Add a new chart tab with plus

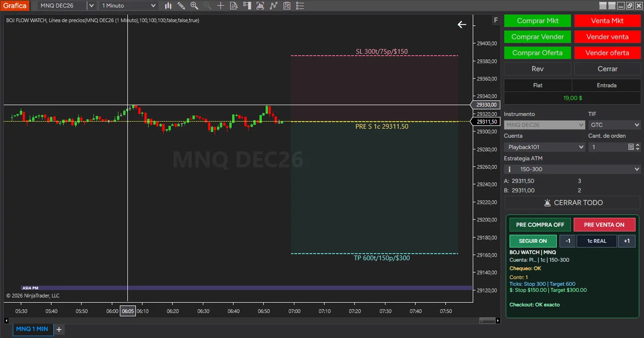(59, 329)
